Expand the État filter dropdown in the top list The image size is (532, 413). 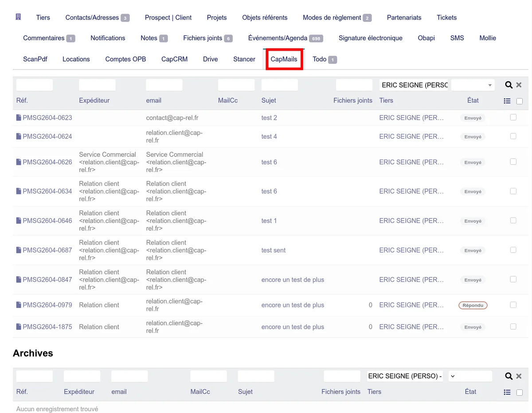coord(473,85)
